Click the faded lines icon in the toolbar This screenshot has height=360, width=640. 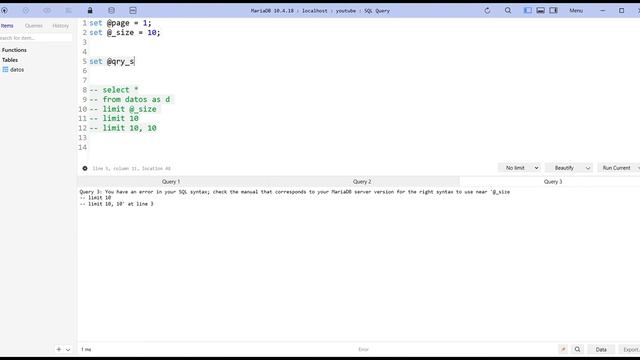click(x=69, y=11)
